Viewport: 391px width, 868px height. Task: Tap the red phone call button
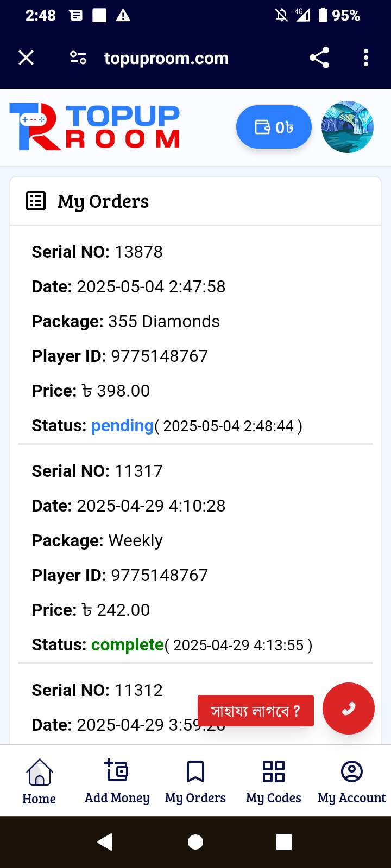pos(349,709)
